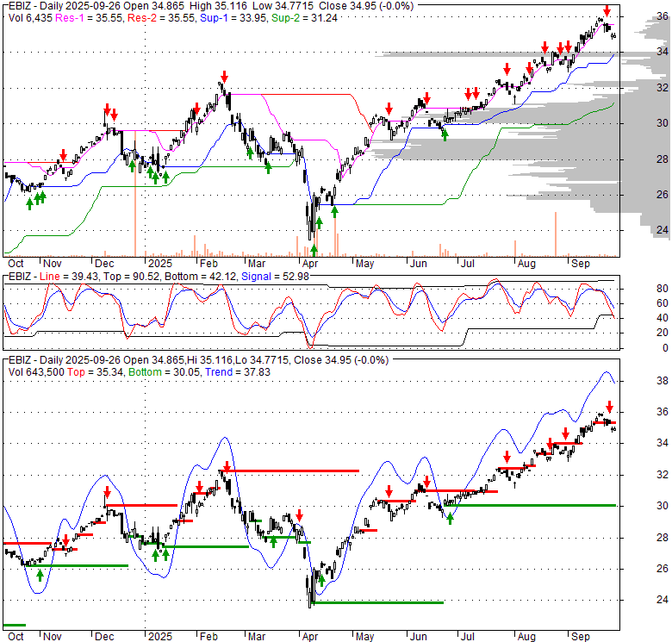672x642 pixels.
Task: Click the '80' tick on oscillator scale
Action: 663,289
